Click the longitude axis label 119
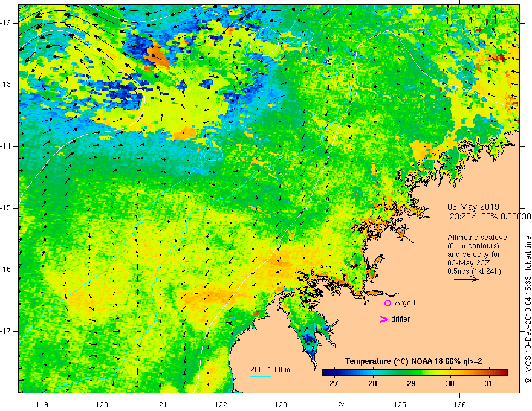Image resolution: width=532 pixels, height=411 pixels. [42, 404]
